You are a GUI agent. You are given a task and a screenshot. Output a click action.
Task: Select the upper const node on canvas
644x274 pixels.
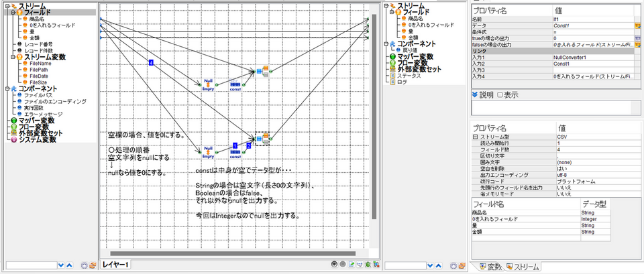click(235, 85)
